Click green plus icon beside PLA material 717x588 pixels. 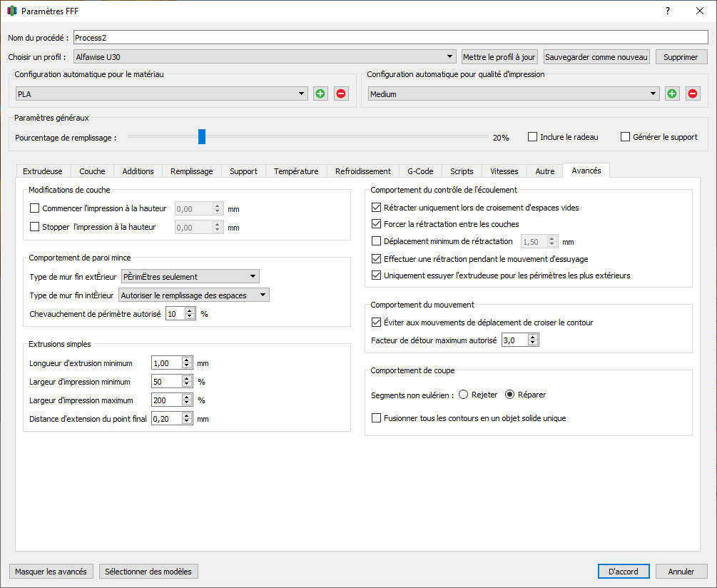pyautogui.click(x=320, y=93)
